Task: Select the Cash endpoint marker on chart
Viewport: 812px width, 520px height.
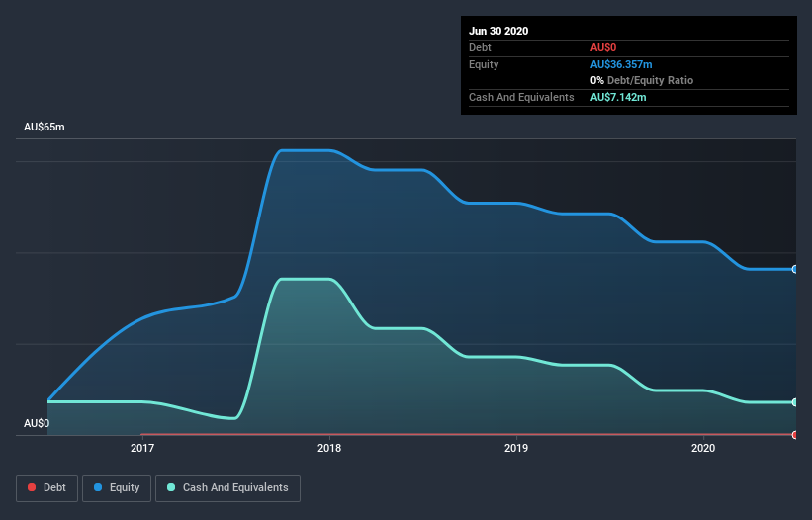Action: 795,402
